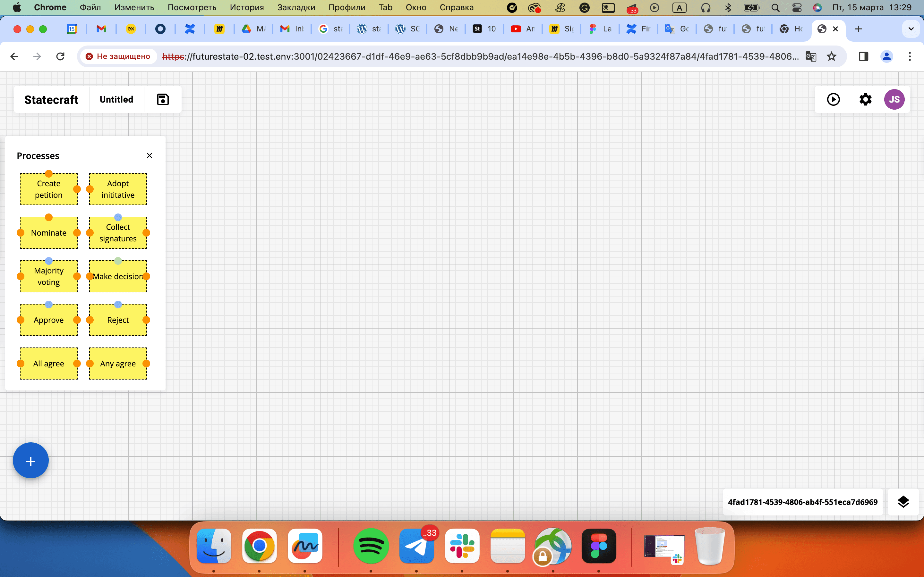The image size is (924, 577).
Task: Open the layers icon at bottom right
Action: (x=903, y=502)
